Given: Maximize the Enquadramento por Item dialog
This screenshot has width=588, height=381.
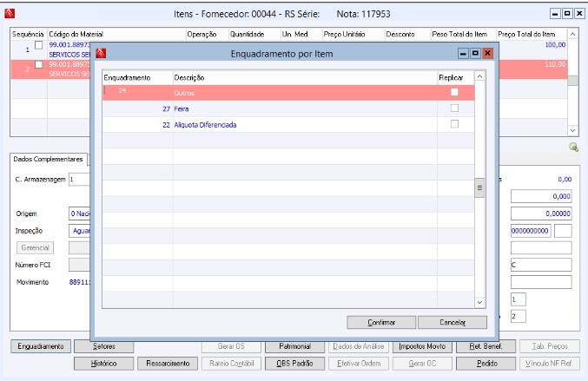Looking at the screenshot, I should click(x=475, y=53).
